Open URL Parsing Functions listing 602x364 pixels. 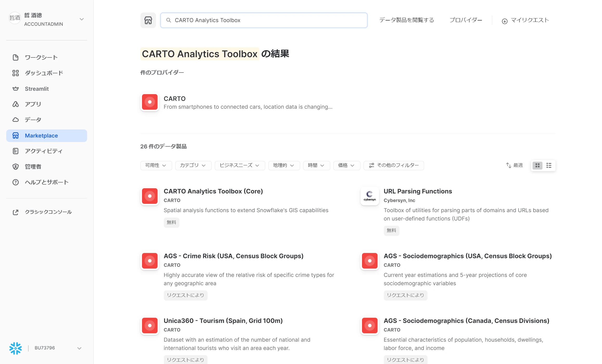tap(418, 191)
